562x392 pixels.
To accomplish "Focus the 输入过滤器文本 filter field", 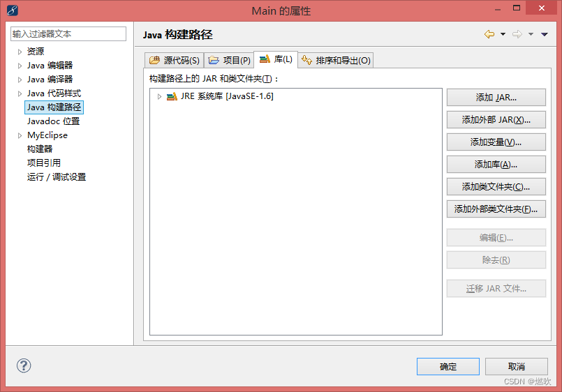I will [68, 34].
